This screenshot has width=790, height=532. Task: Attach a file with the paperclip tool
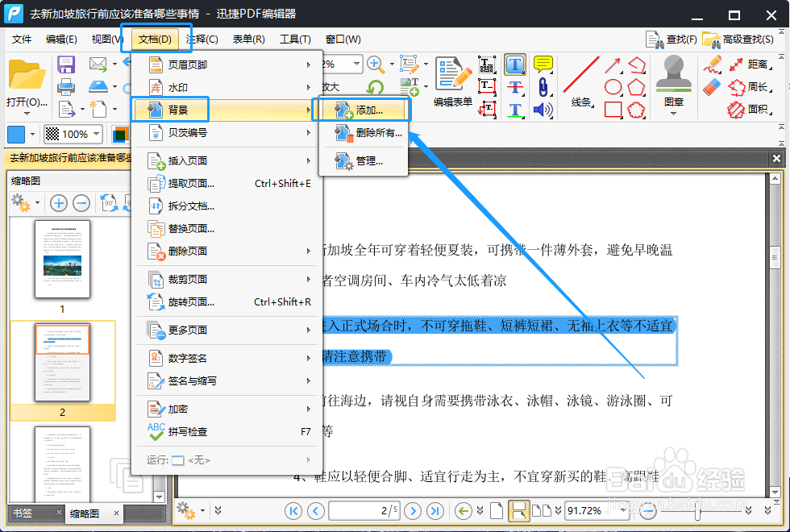(544, 89)
